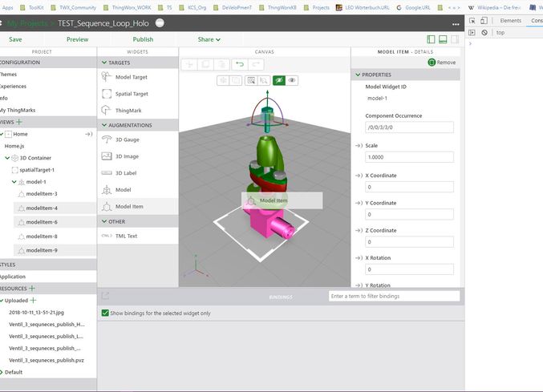Select the Spatial Target widget icon

(107, 94)
